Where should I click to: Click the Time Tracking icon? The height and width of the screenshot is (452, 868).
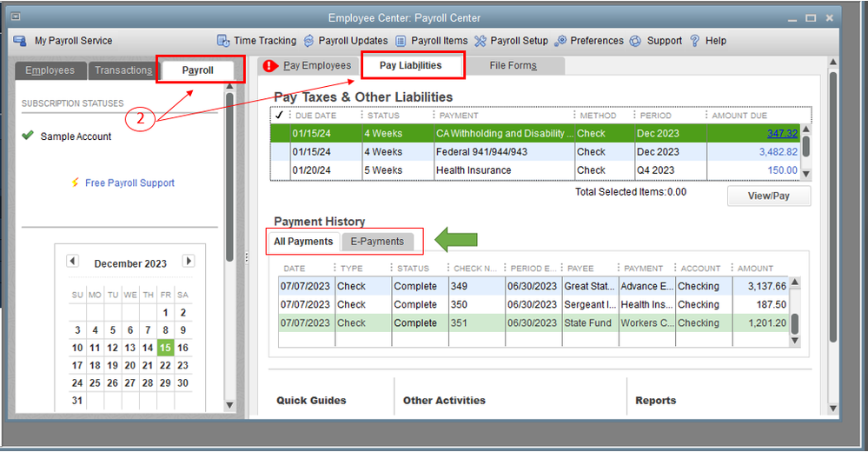(x=223, y=41)
